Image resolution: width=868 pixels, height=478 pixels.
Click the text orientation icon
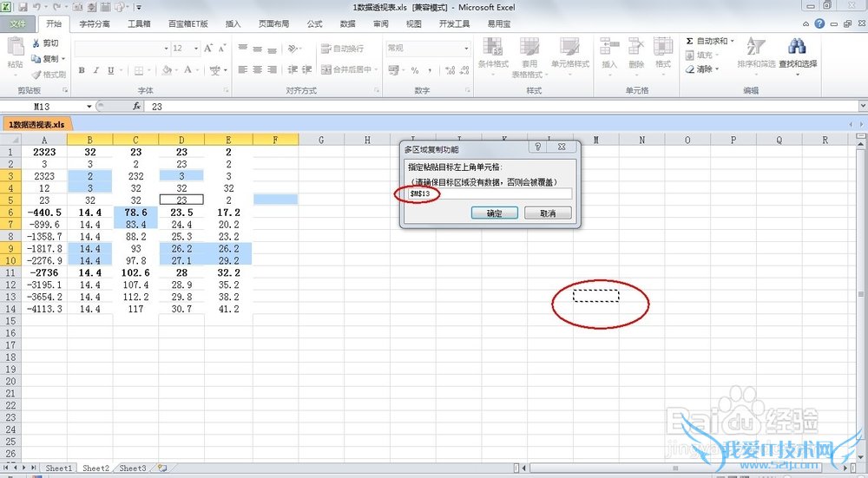tap(293, 49)
